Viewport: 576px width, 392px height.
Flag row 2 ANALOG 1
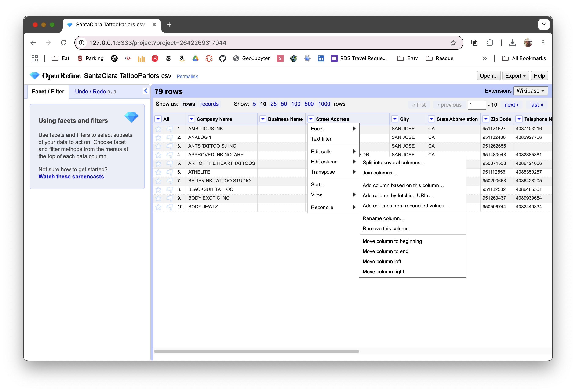coord(169,137)
